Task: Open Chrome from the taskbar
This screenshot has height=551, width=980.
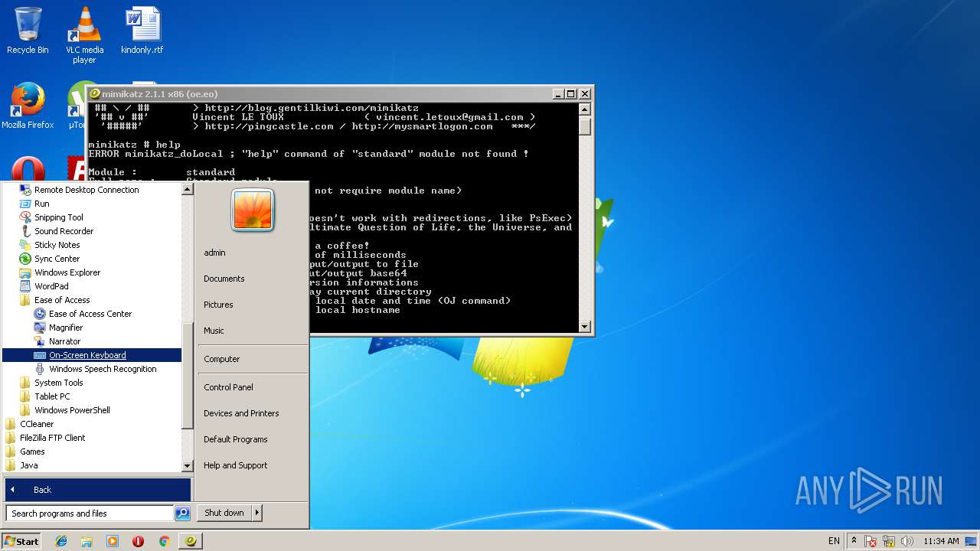Action: click(x=164, y=541)
